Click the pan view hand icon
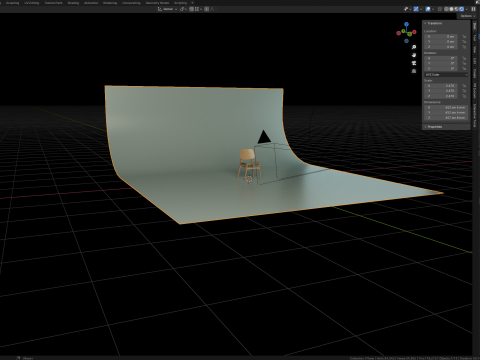 (414, 55)
